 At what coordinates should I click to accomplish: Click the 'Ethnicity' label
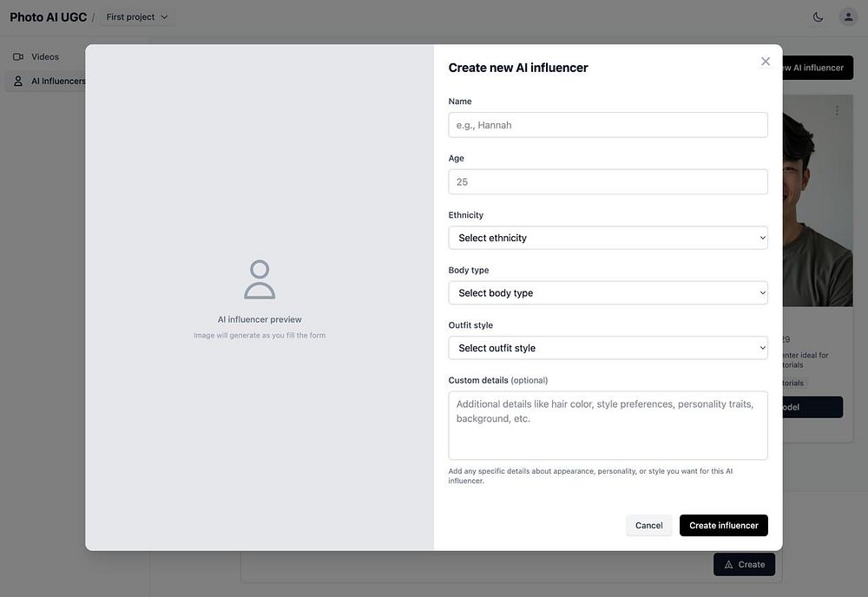[x=465, y=214]
